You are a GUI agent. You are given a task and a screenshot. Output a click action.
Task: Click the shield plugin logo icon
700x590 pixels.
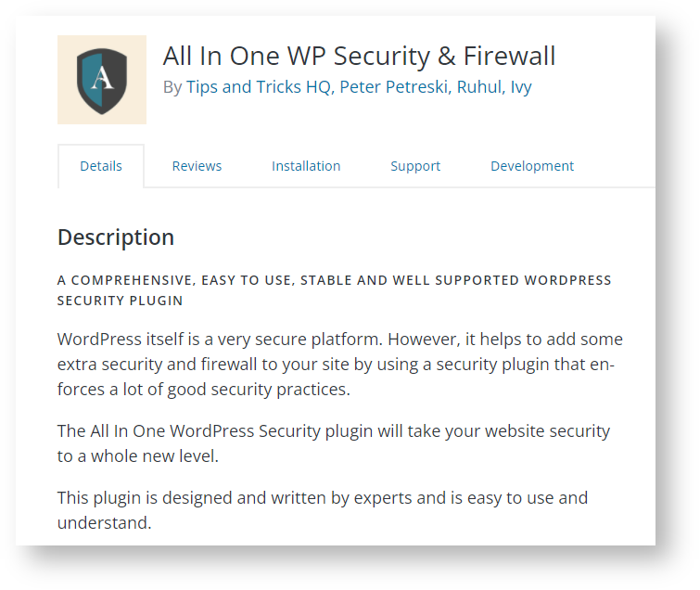[102, 80]
